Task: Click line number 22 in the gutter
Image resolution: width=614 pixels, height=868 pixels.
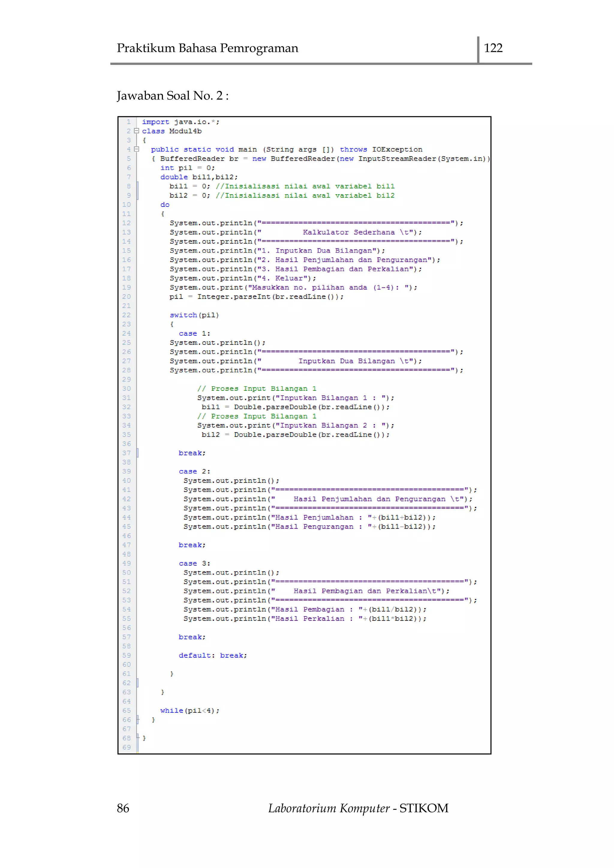Action: (x=126, y=315)
